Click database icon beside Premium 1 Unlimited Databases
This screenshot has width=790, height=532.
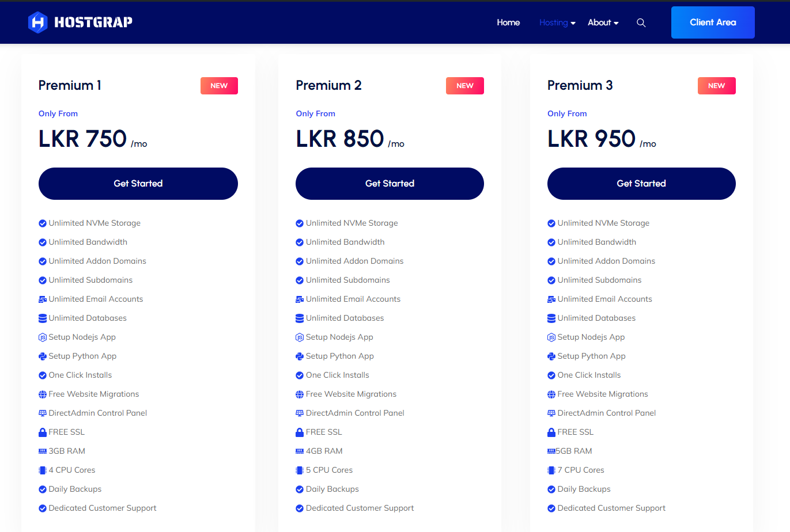pyautogui.click(x=43, y=318)
